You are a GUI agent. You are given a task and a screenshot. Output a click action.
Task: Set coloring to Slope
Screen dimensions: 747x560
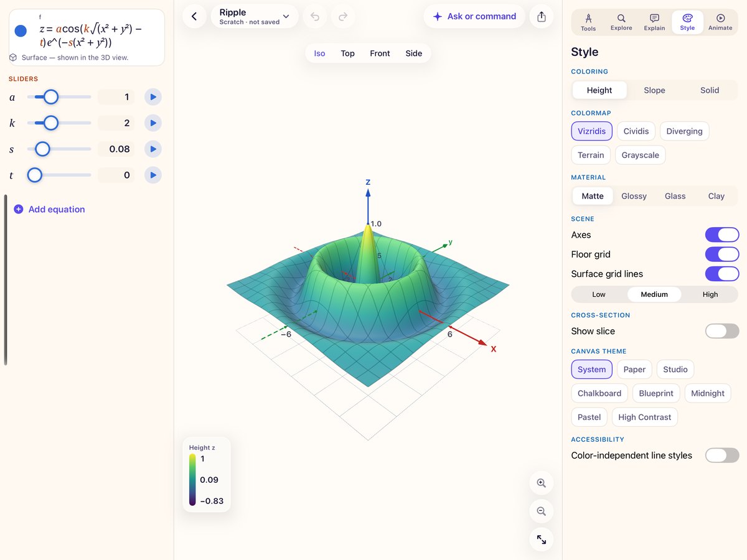[x=654, y=90]
